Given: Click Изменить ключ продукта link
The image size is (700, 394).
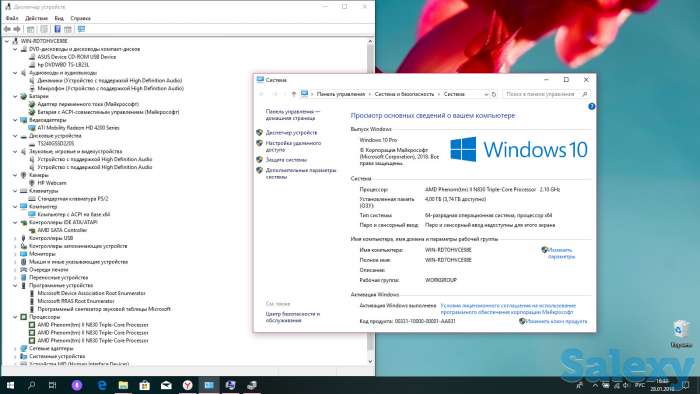Looking at the screenshot, I should (x=556, y=321).
